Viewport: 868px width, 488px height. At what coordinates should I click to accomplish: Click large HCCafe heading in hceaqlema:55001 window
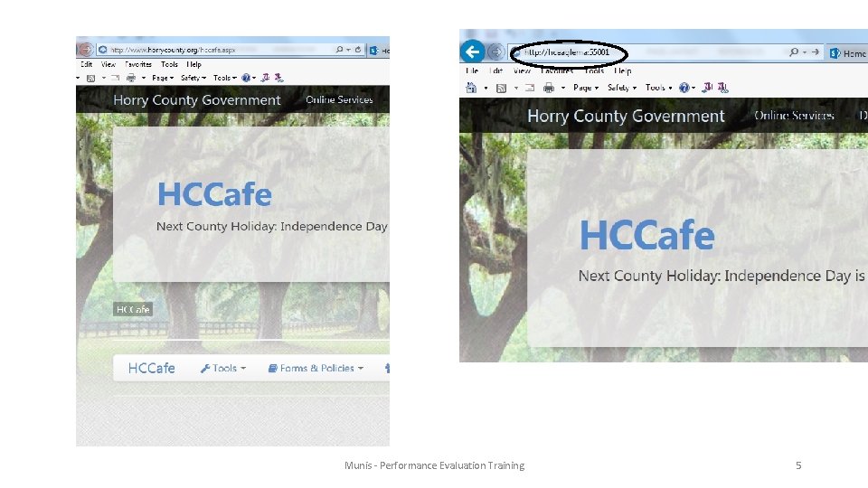pyautogui.click(x=646, y=235)
